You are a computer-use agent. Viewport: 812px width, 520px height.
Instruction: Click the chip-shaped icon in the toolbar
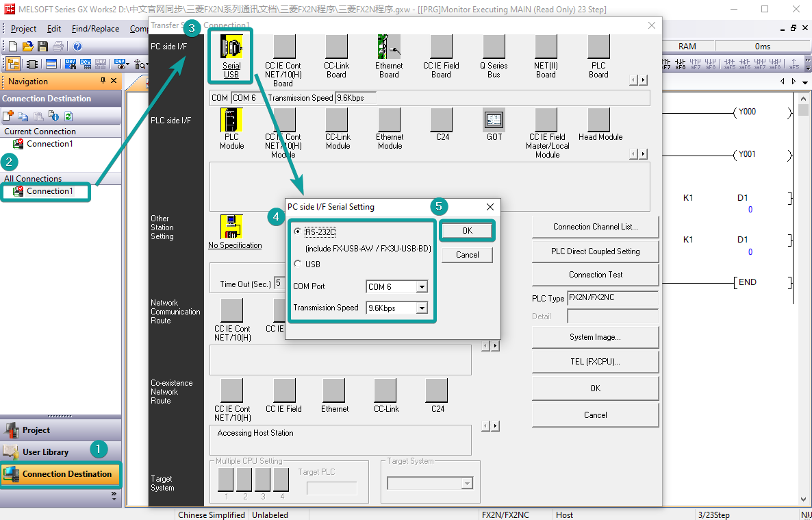point(32,64)
